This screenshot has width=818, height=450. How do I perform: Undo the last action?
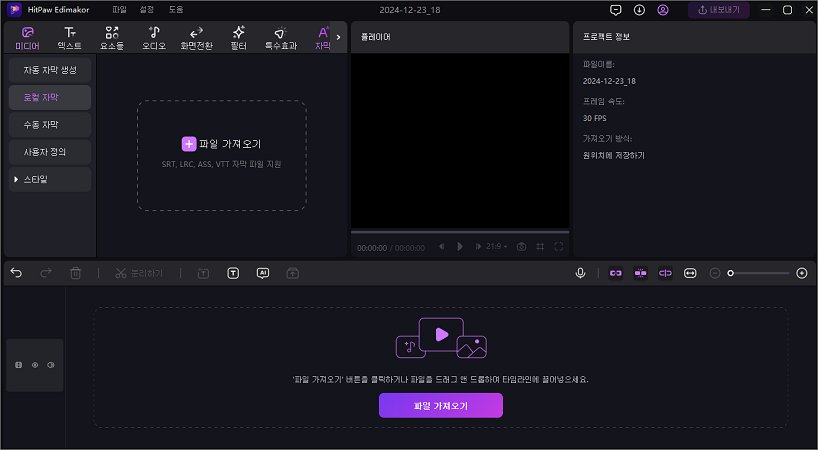coord(16,273)
